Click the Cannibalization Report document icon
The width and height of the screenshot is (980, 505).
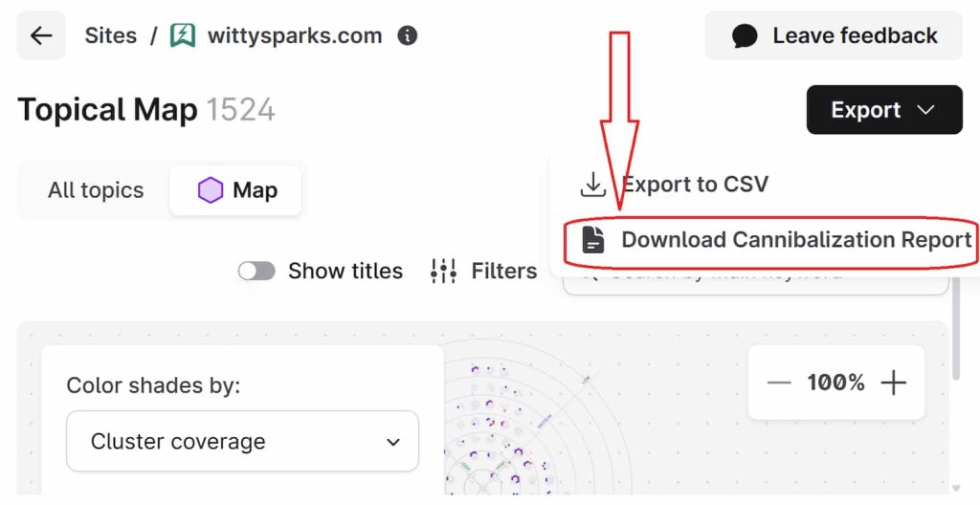click(593, 240)
